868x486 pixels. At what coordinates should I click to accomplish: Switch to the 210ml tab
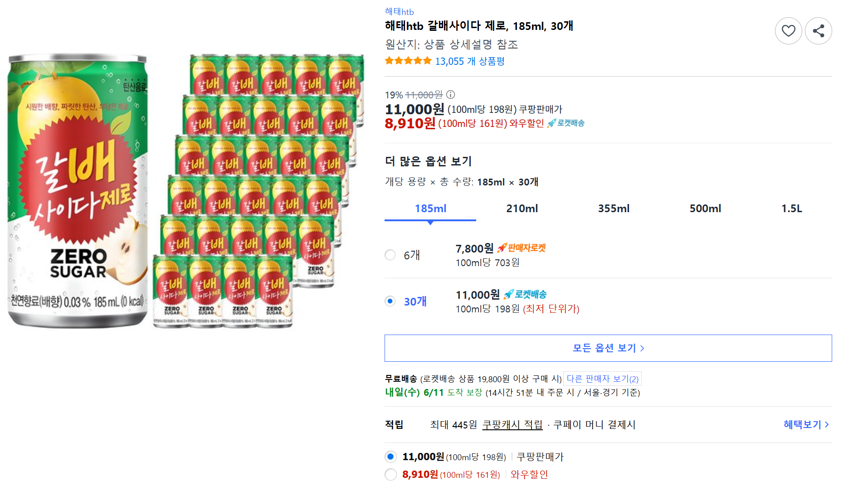(x=522, y=208)
